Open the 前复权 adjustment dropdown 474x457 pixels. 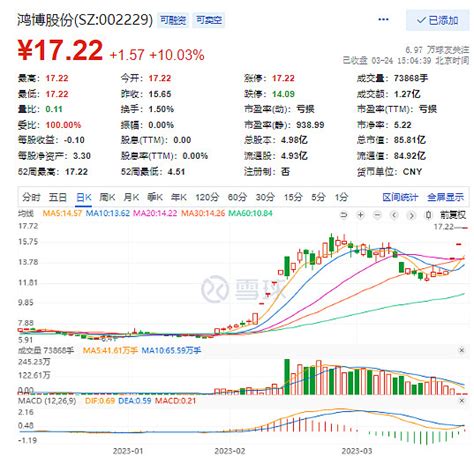click(x=453, y=215)
